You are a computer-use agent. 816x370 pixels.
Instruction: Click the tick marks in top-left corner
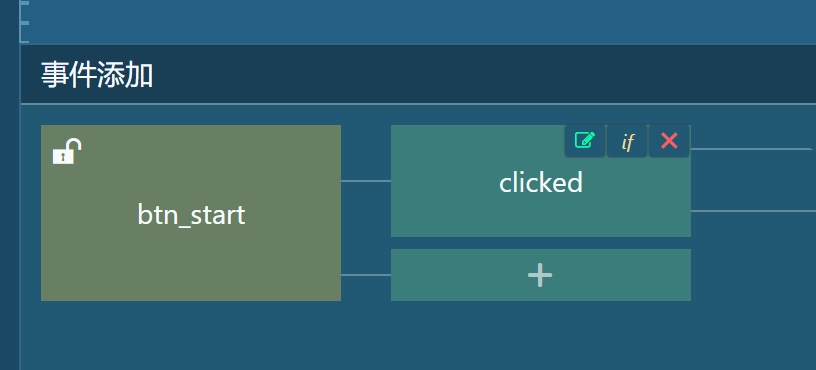pos(24,21)
